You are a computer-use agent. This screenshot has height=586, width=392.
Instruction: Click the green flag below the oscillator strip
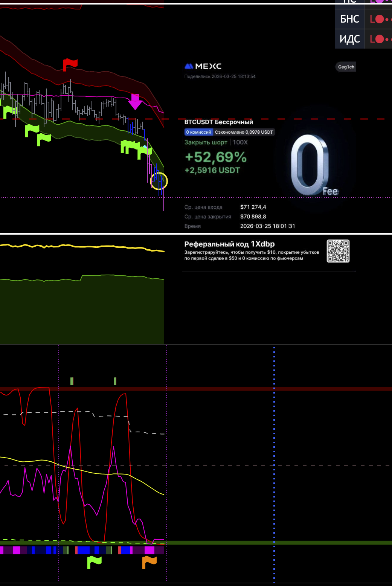pos(94,562)
